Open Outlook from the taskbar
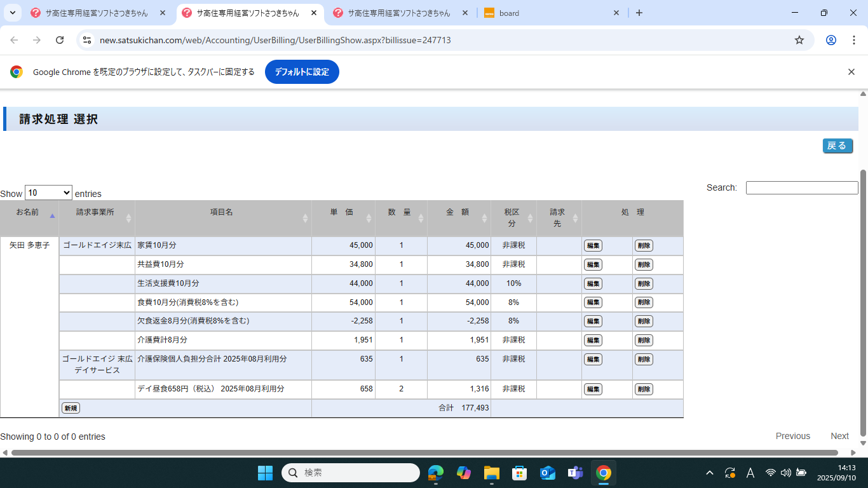Viewport: 868px width, 488px height. coord(547,473)
